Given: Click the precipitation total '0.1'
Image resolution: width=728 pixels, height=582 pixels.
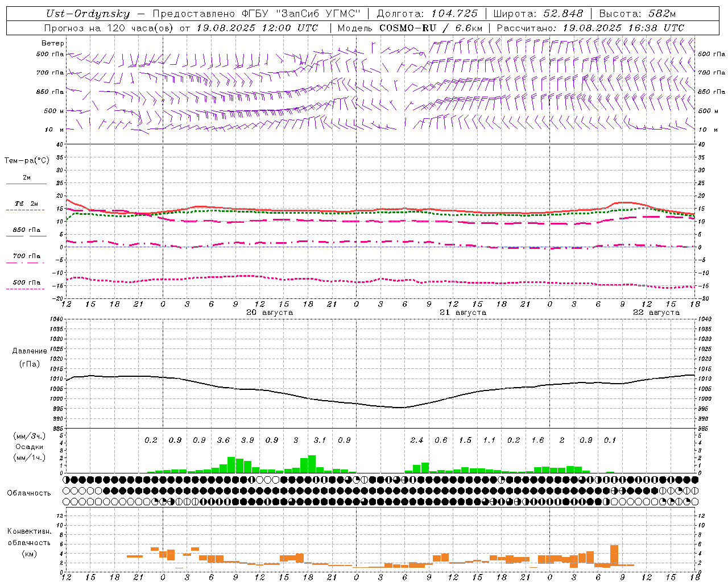Looking at the screenshot, I should point(610,440).
